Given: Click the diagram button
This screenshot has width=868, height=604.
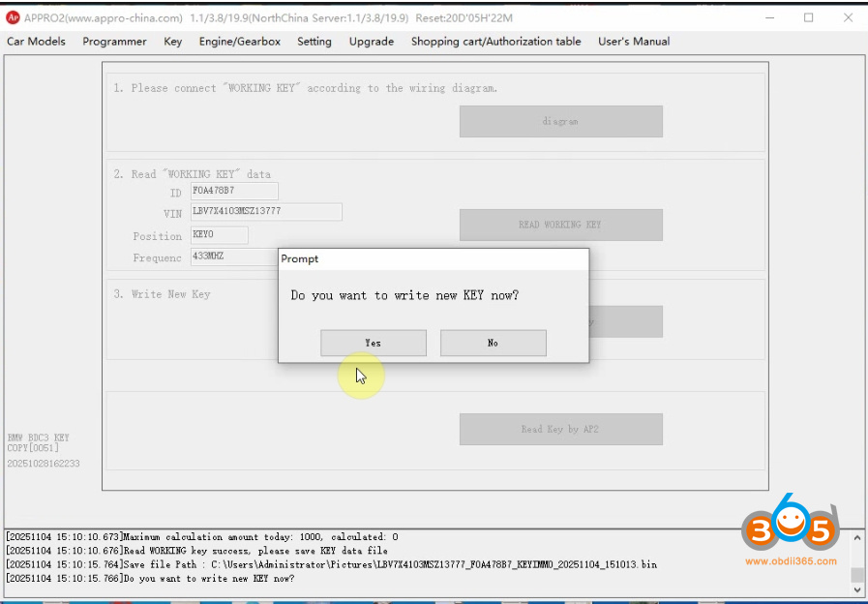Looking at the screenshot, I should [x=560, y=121].
